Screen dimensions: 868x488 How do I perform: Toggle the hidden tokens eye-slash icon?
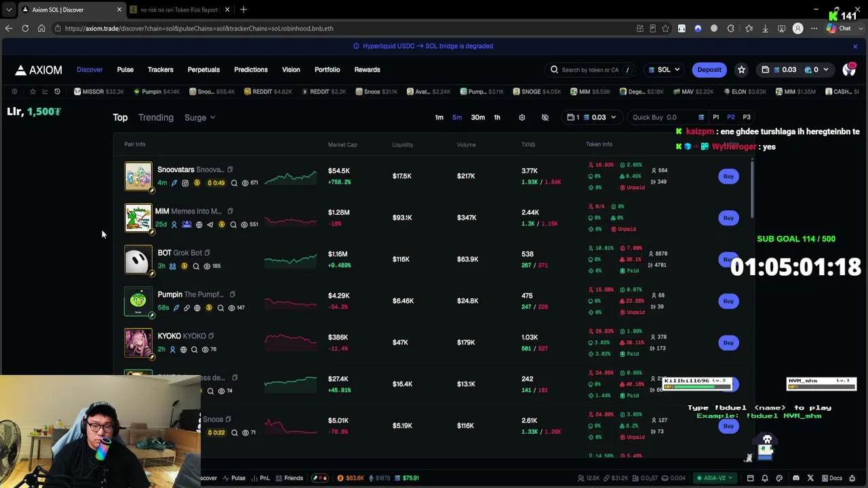545,117
